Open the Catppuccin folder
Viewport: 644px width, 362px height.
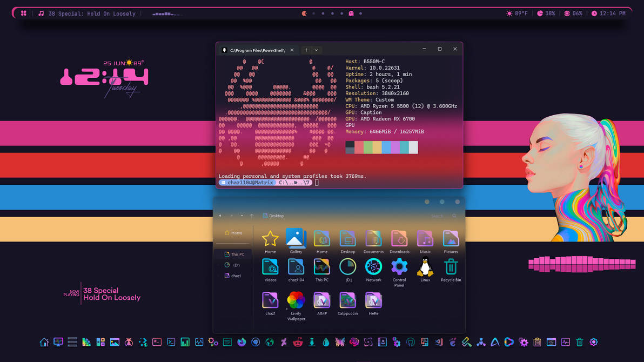(x=347, y=300)
